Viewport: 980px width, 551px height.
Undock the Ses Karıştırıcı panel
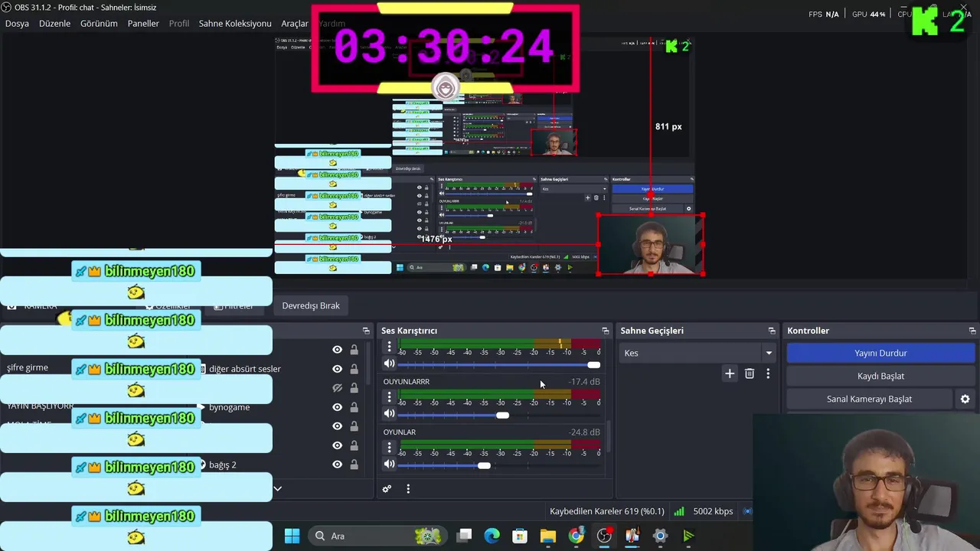click(605, 331)
